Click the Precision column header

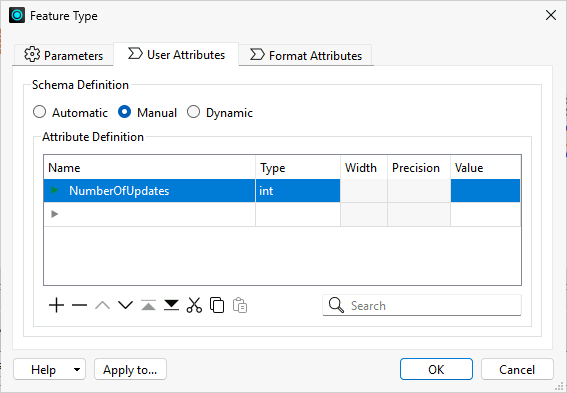pos(419,167)
